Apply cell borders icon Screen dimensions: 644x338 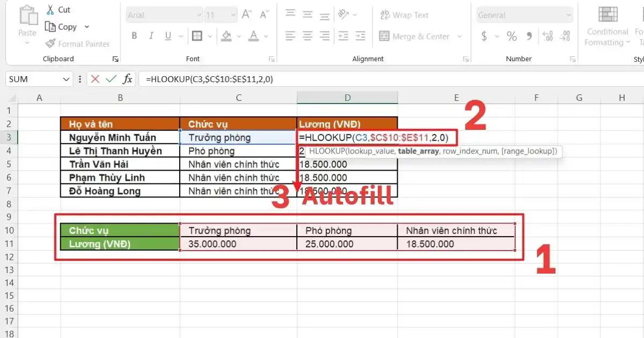pos(197,36)
